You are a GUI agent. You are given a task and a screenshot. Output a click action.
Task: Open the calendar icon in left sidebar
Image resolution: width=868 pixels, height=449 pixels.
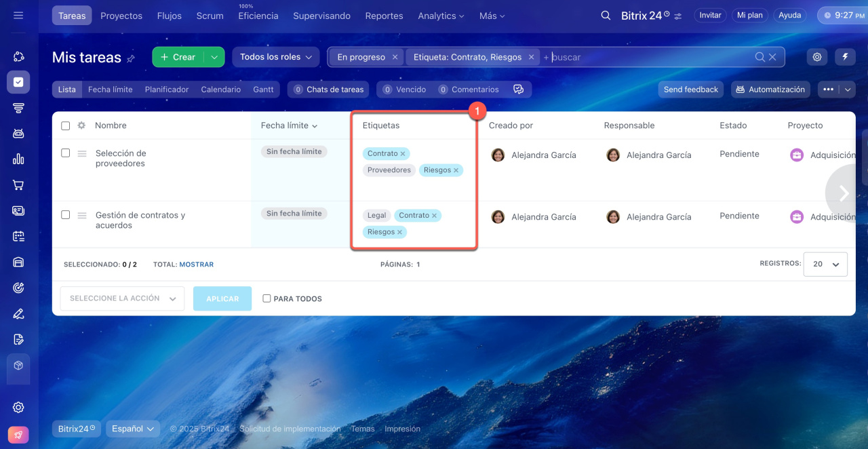tap(18, 237)
